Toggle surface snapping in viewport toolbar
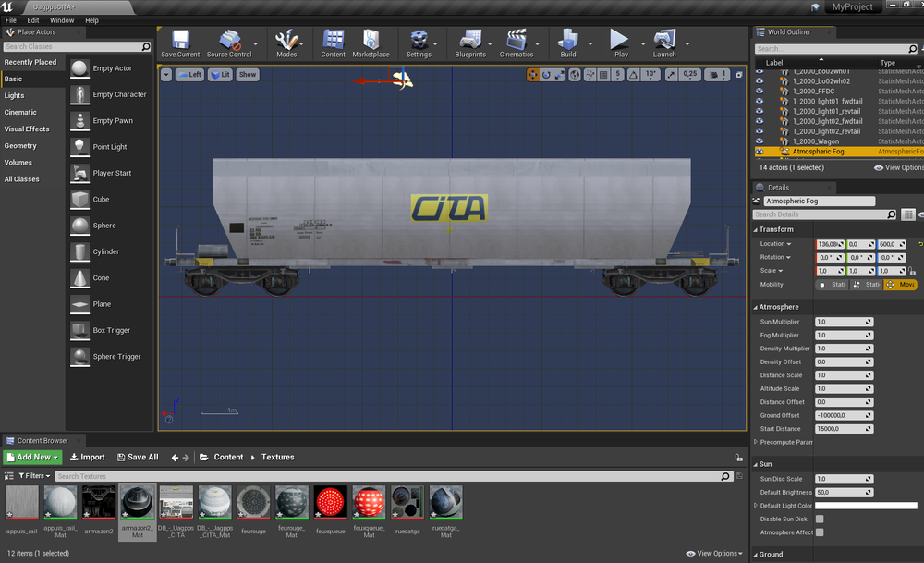 point(590,75)
